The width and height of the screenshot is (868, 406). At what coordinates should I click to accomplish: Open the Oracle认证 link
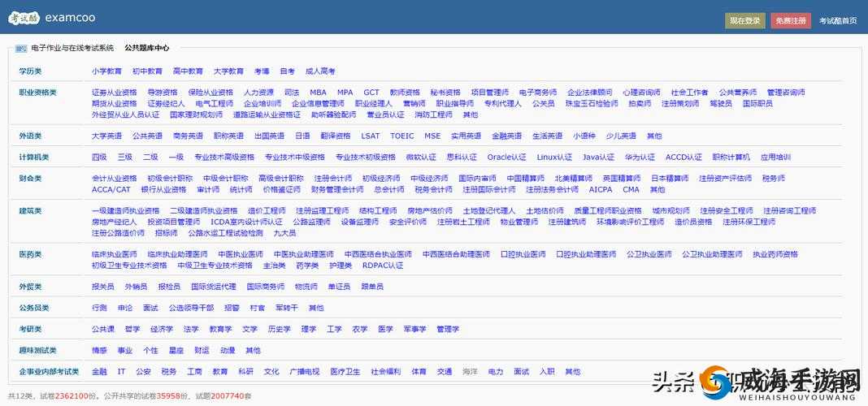tap(506, 157)
